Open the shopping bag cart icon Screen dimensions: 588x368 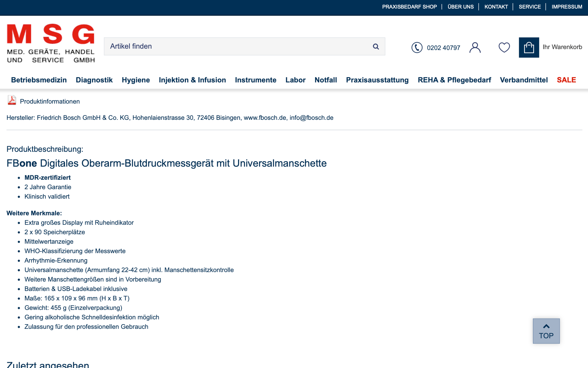tap(529, 47)
